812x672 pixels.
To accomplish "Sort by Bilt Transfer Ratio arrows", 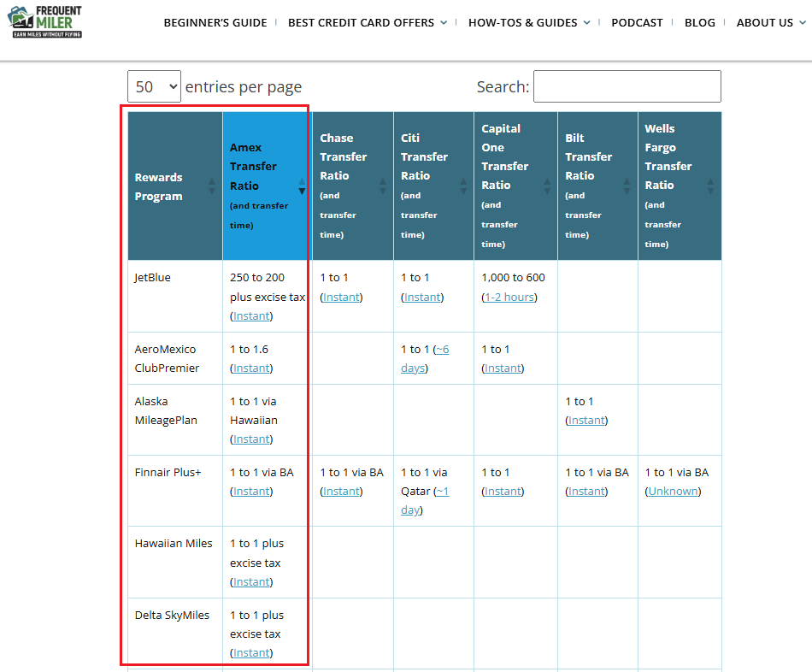I will [627, 186].
